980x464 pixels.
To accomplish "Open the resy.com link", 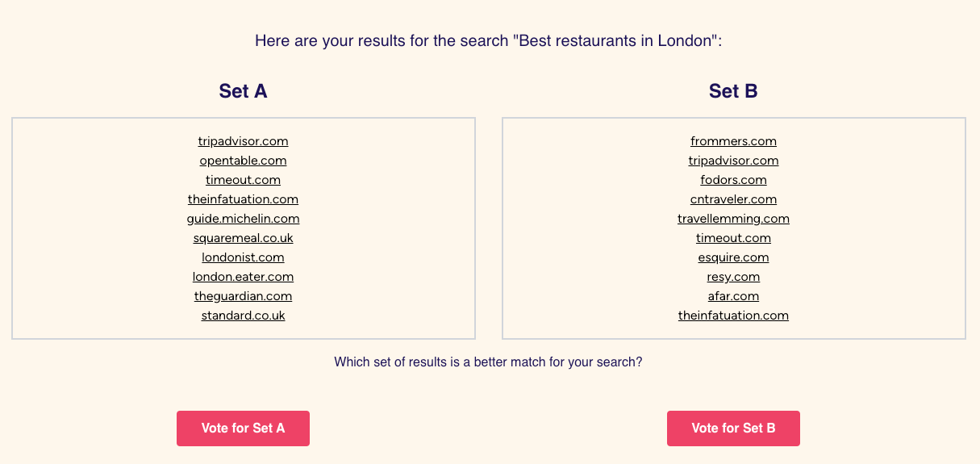I will 734,277.
